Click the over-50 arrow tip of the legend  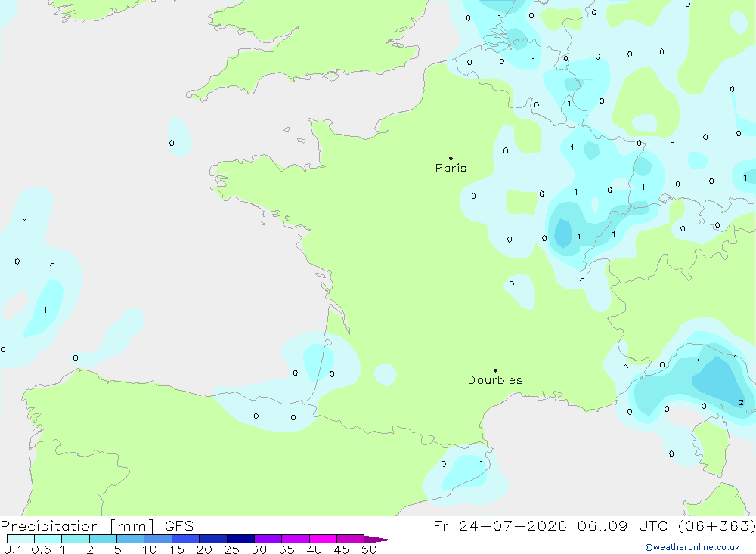click(x=378, y=540)
